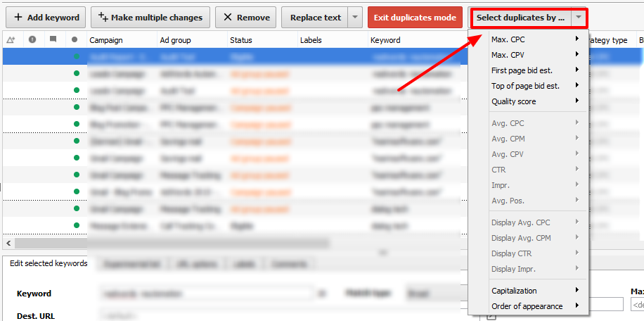Click the Remove X icon
This screenshot has height=321, width=644.
228,18
